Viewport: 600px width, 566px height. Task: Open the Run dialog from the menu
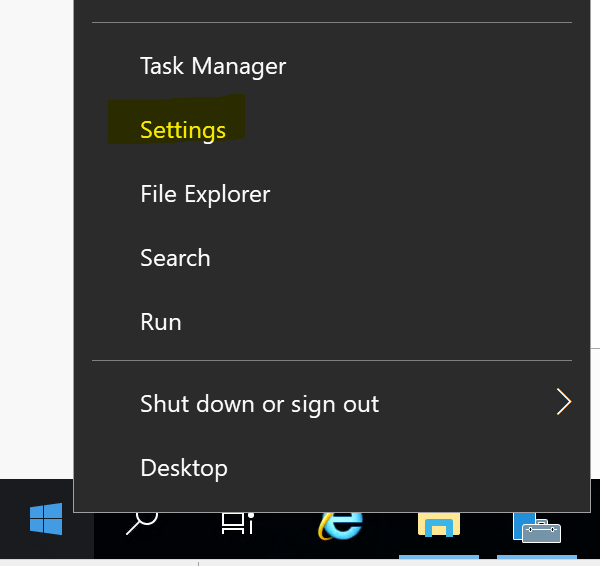tap(161, 322)
